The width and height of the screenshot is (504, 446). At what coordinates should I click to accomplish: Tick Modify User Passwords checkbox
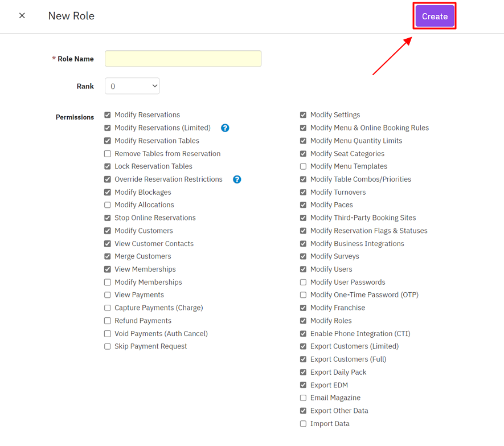(303, 283)
